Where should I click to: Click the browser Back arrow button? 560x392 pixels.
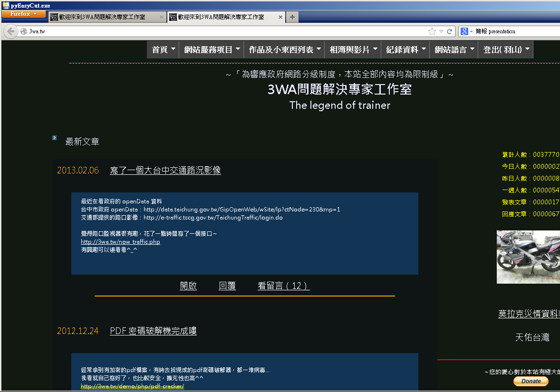tap(10, 31)
